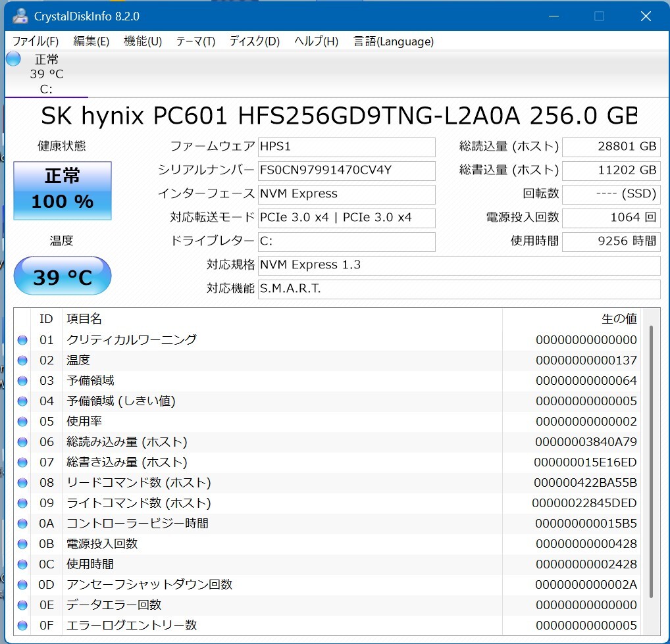This screenshot has height=644, width=670.
Task: Click the 項目名 column header
Action: tap(282, 318)
